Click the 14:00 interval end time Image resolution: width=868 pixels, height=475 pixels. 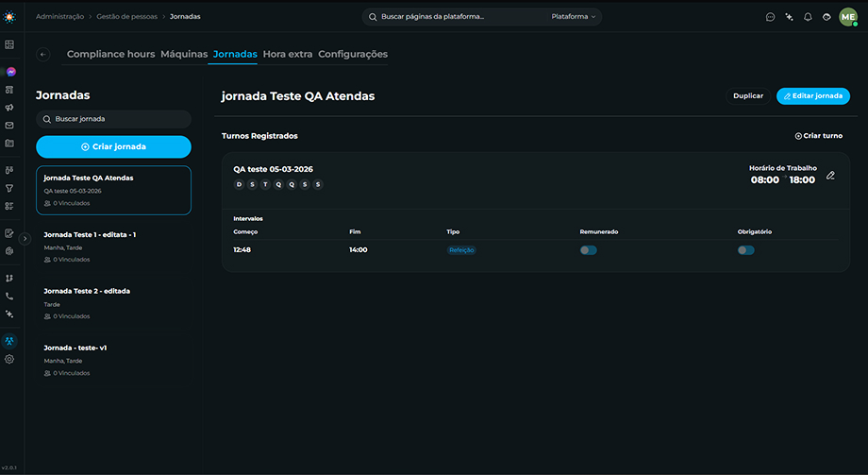tap(359, 250)
